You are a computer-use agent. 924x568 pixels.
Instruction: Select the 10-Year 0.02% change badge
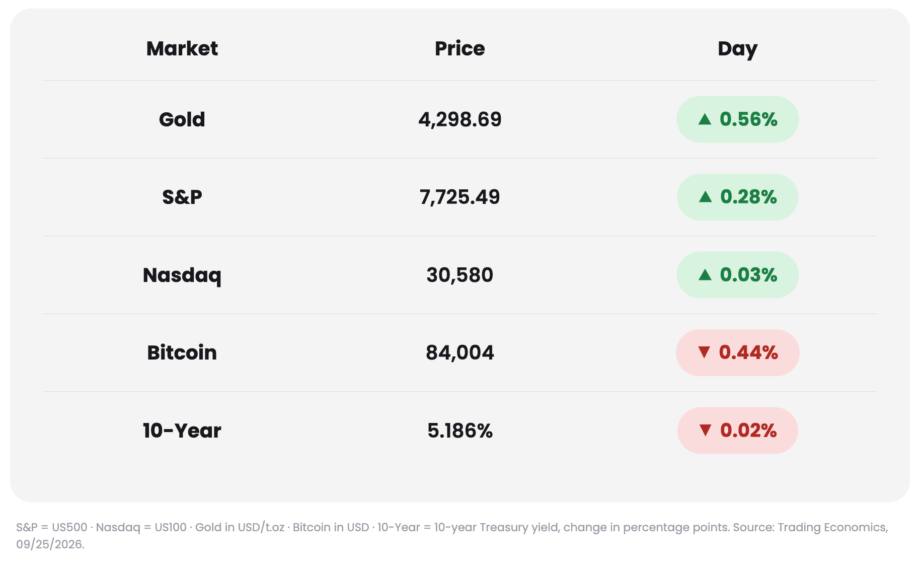737,431
